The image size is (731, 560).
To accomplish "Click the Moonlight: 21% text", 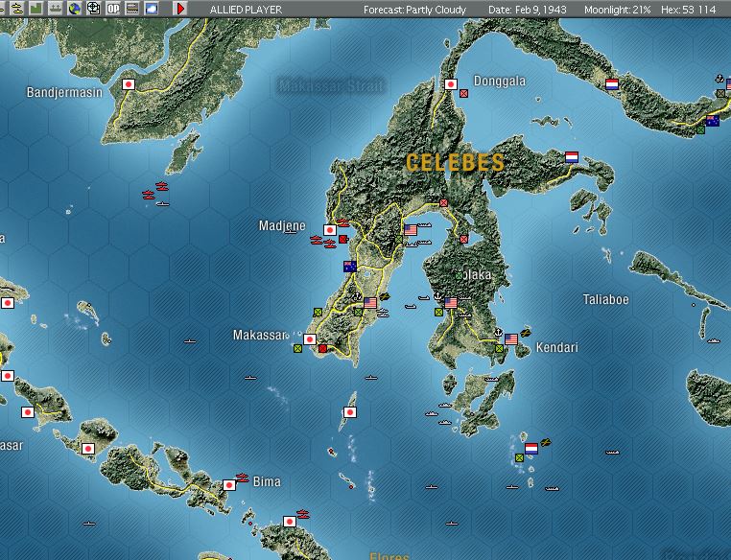I will [617, 10].
